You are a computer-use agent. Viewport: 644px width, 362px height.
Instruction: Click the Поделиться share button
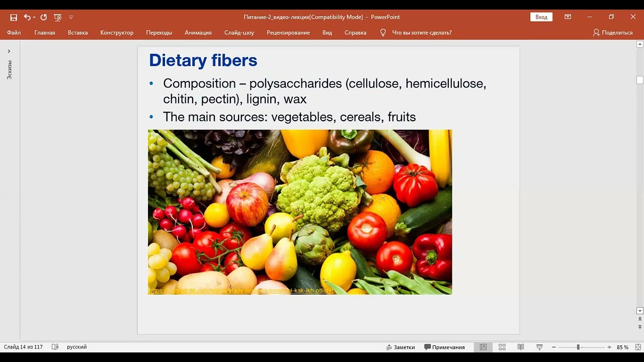point(613,32)
